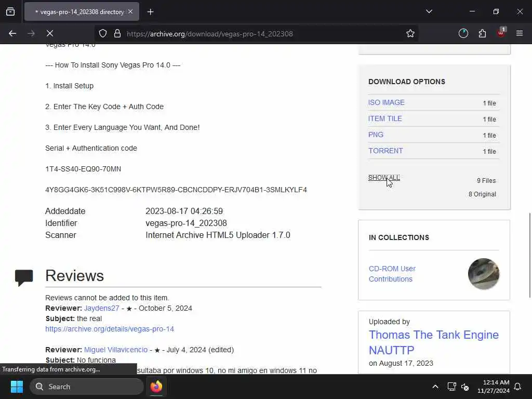The width and height of the screenshot is (532, 399).
Task: Open the PNG download option
Action: coord(376,135)
